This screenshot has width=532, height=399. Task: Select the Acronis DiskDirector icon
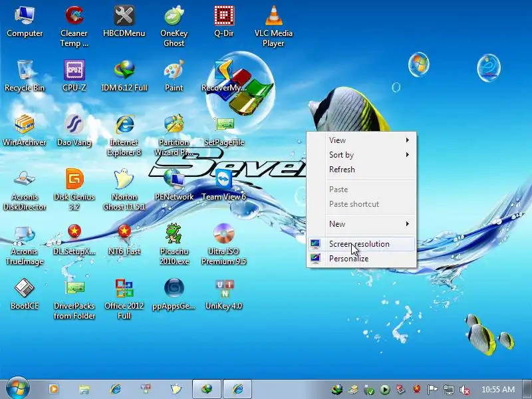(25, 190)
